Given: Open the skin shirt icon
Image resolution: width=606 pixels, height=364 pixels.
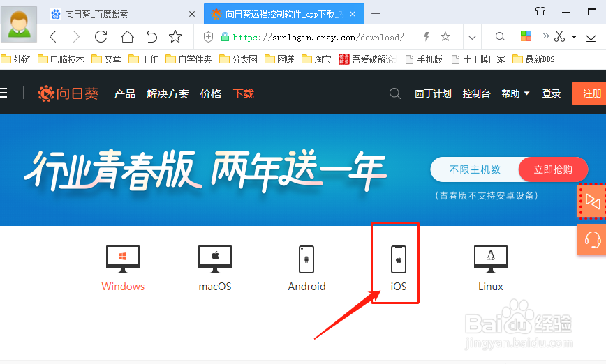Looking at the screenshot, I should coord(540,12).
